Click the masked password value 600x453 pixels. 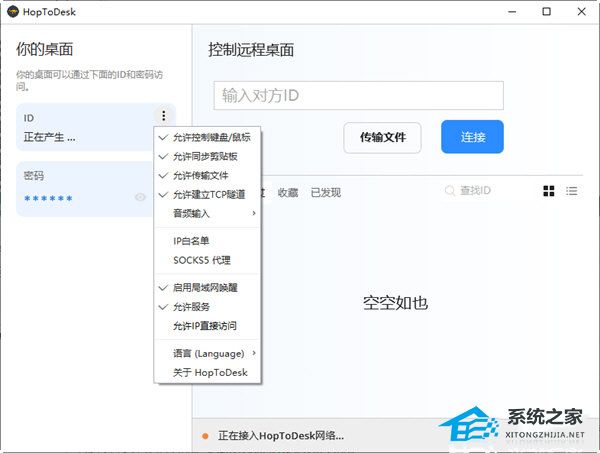(48, 198)
